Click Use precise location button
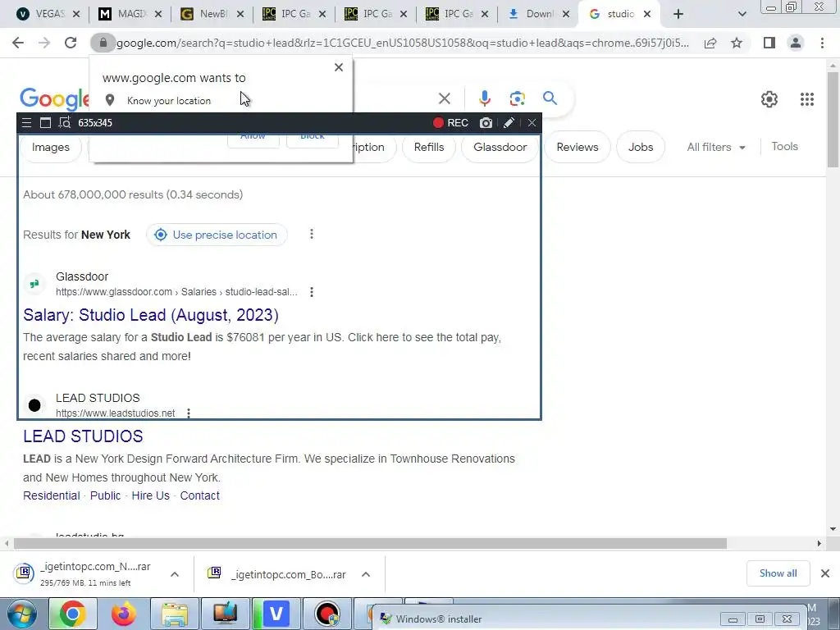Image resolution: width=840 pixels, height=630 pixels. tap(217, 235)
